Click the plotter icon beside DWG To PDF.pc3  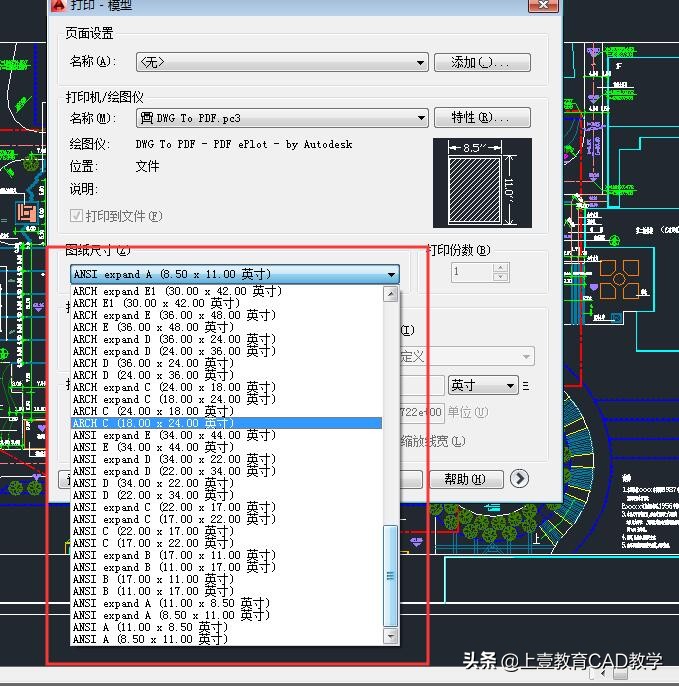(147, 118)
